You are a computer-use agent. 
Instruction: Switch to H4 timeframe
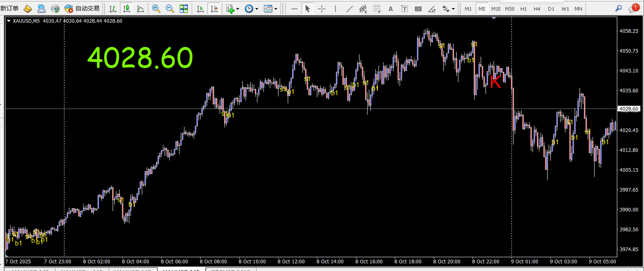[x=537, y=9]
